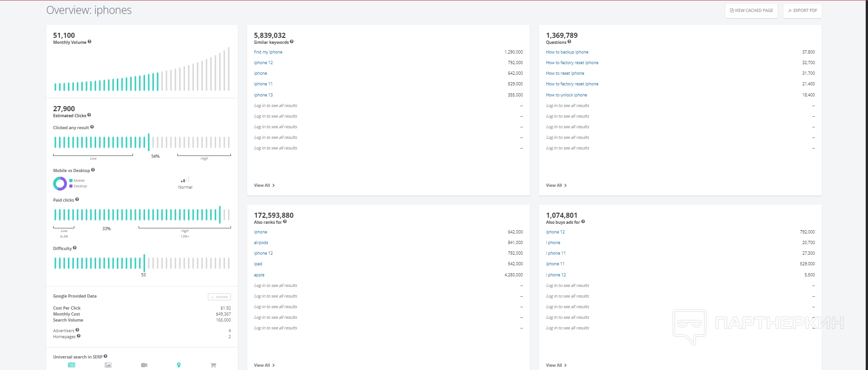Screen dimensions: 868x370
Task: Open 'iphone 11' in Similar keywords
Action: click(263, 84)
